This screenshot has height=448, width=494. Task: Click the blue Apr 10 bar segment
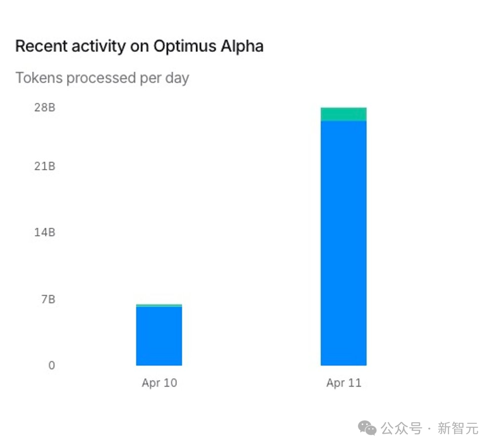(159, 336)
